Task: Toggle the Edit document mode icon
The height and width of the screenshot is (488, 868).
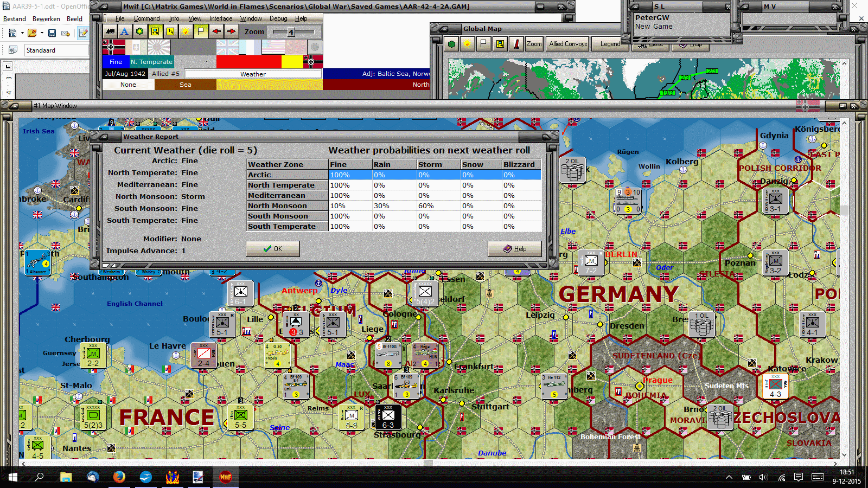Action: coord(83,33)
